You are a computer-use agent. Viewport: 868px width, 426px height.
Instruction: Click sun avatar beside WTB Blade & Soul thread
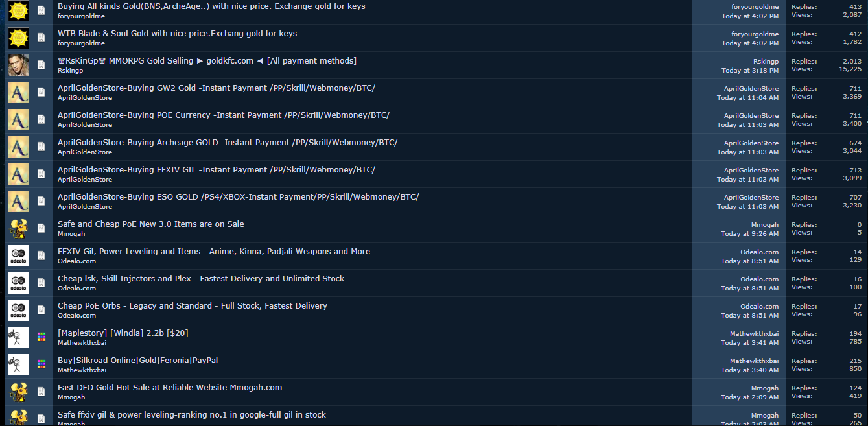click(18, 38)
